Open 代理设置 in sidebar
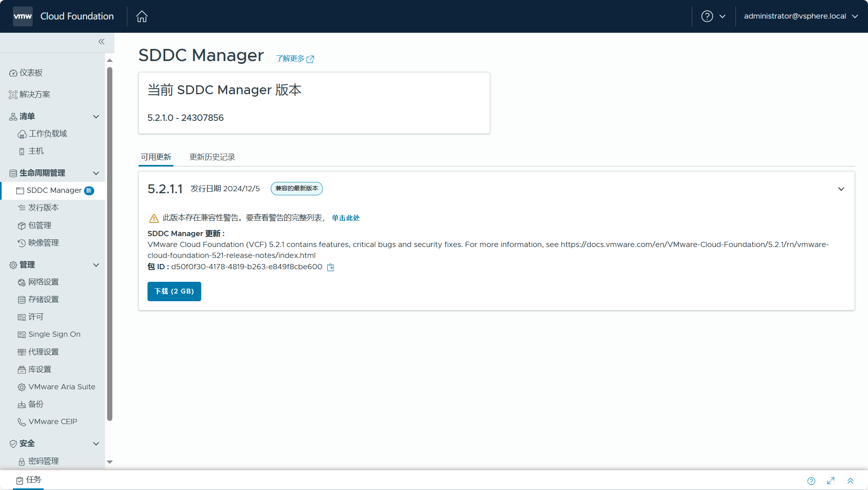The height and width of the screenshot is (490, 868). pyautogui.click(x=38, y=352)
